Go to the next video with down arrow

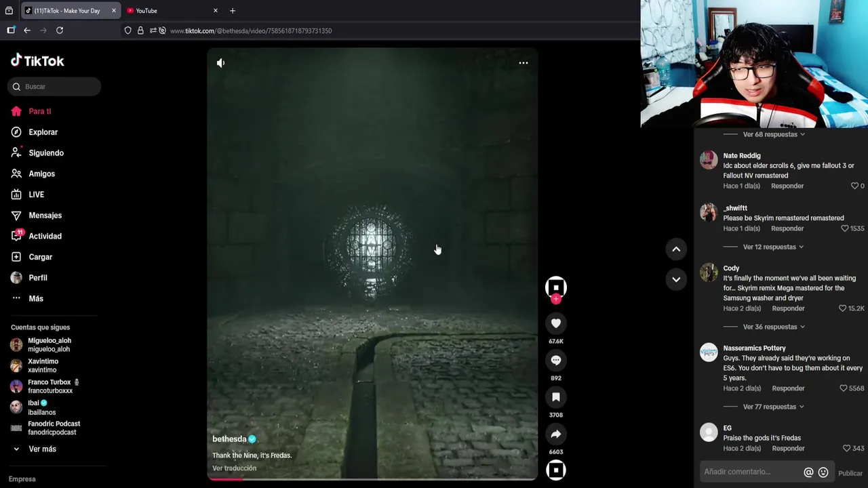coord(676,279)
